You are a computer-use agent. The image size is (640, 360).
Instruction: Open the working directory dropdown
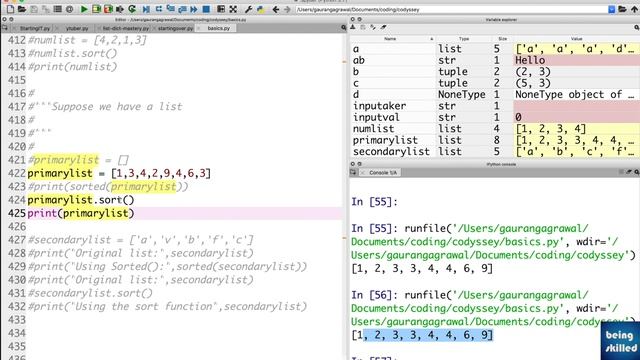[x=611, y=9]
